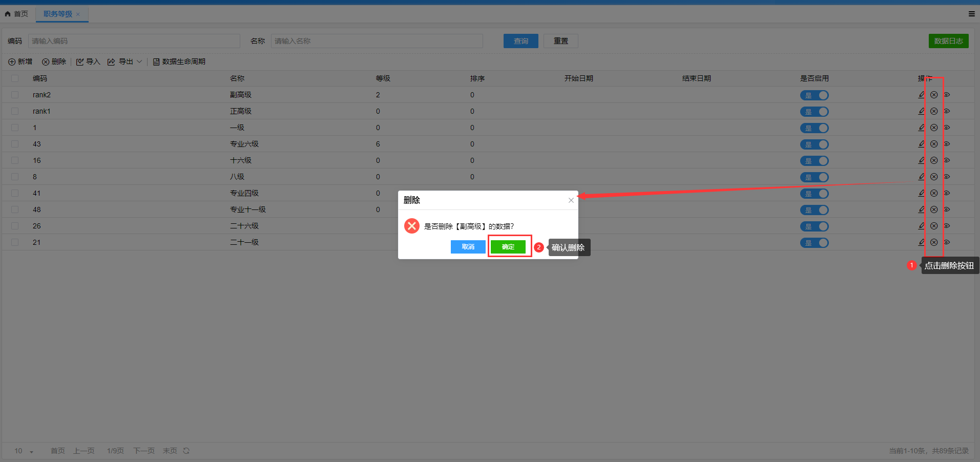Toggle 是否启用 switch for rank2

click(x=815, y=95)
